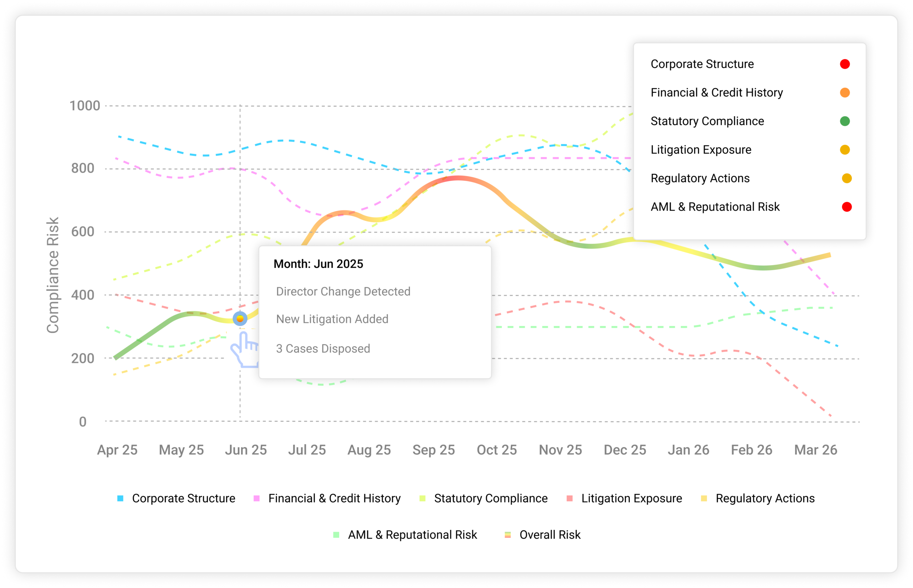Click green status dot for Statutory Compliance
The image size is (913, 588).
click(x=845, y=122)
